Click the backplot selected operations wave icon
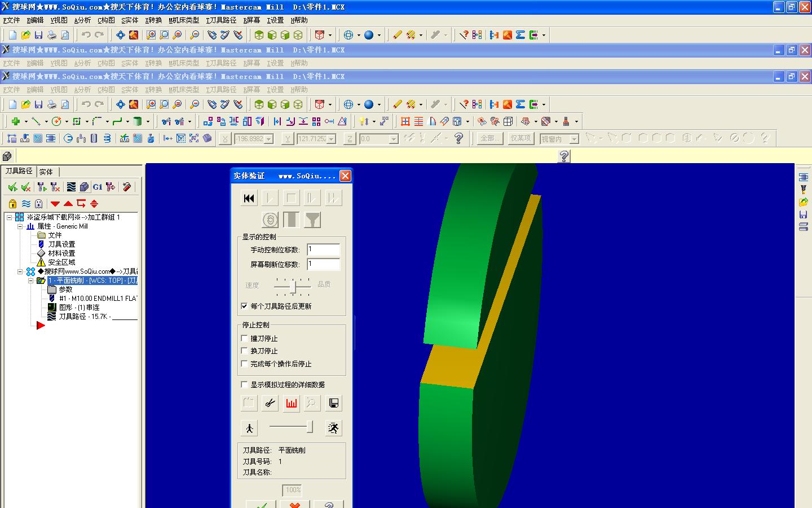812x508 pixels. (x=71, y=187)
